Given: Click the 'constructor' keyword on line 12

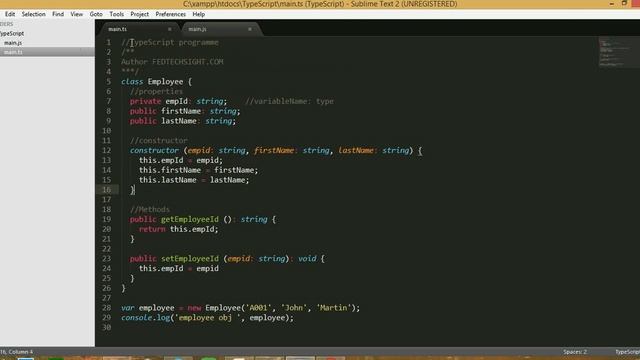Looking at the screenshot, I should click(154, 151).
